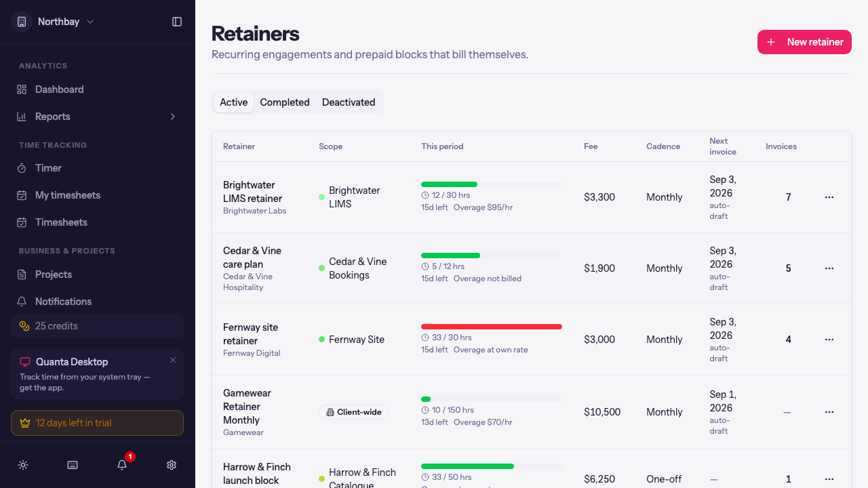Click the Client-wide scope badge
This screenshot has height=488, width=868.
(x=354, y=412)
